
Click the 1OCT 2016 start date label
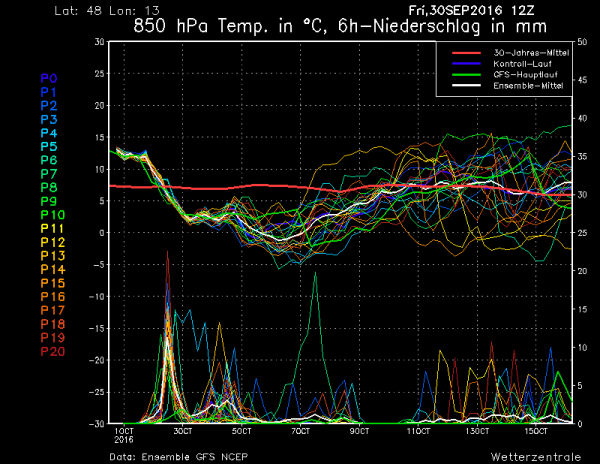(124, 435)
